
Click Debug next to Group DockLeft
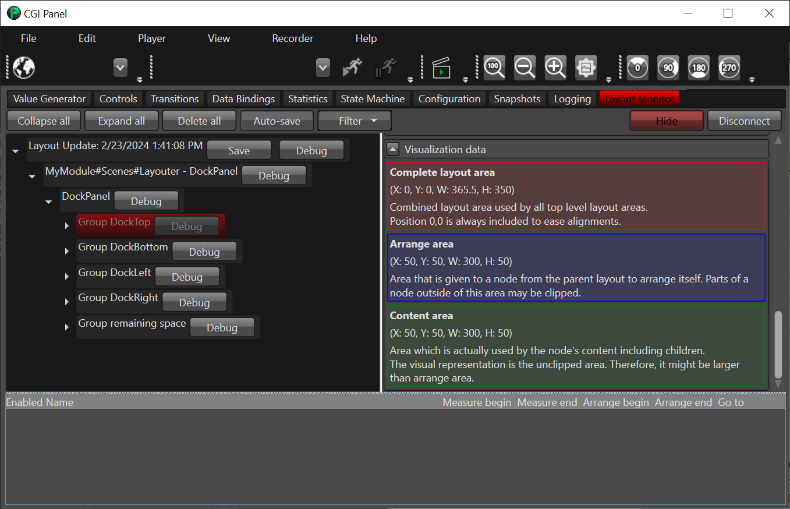(x=187, y=277)
